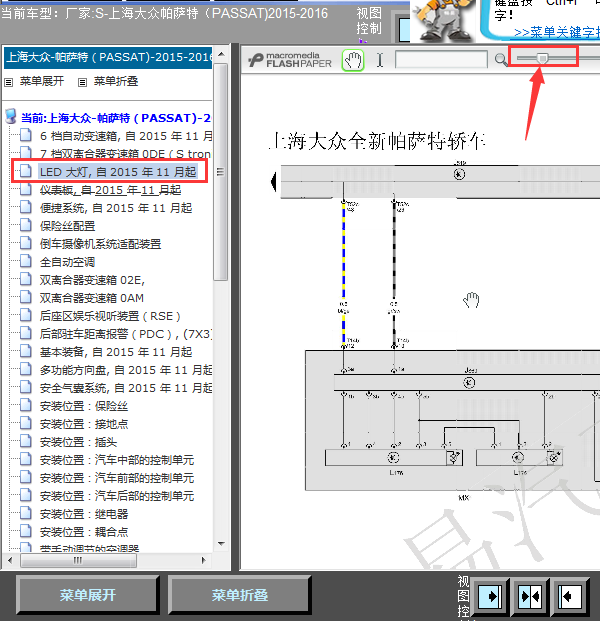
Task: Open 安装位置:汽车后部的控制单元
Action: tap(117, 496)
